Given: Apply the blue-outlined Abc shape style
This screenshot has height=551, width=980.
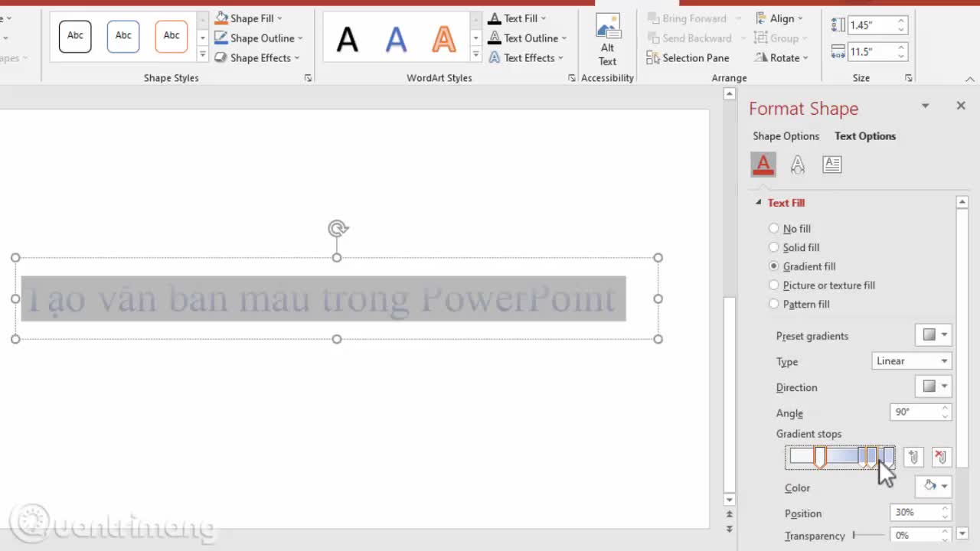Looking at the screenshot, I should pyautogui.click(x=123, y=36).
